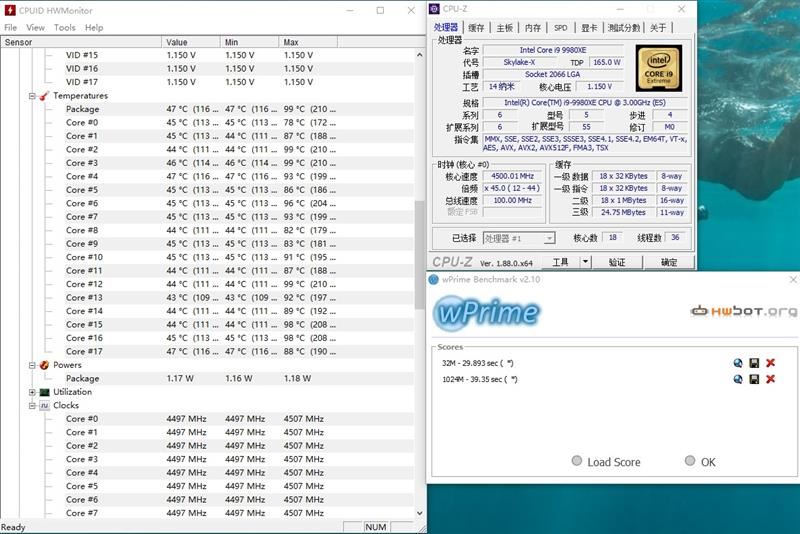Switch to the 测试分数 tab in CPU-Z
Image resolution: width=800 pixels, height=534 pixels.
[623, 28]
